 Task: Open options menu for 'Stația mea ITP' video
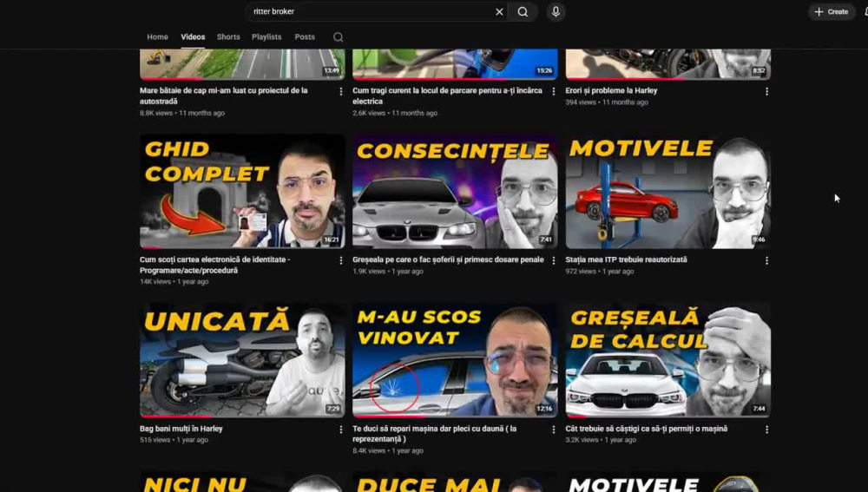[766, 260]
